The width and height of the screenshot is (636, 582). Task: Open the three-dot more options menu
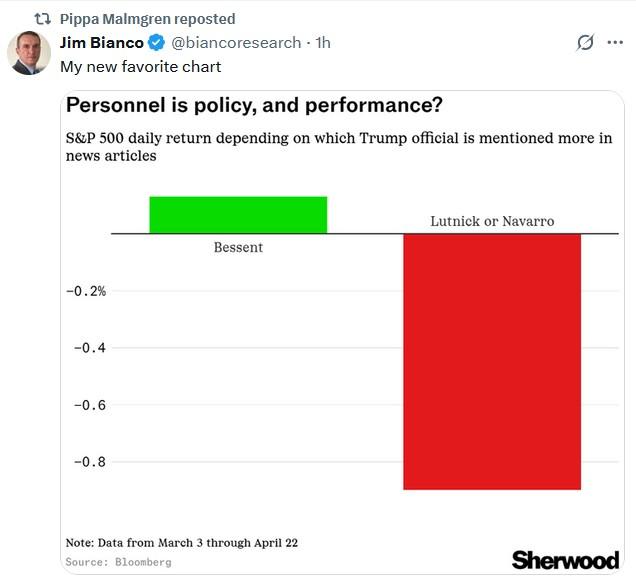[x=615, y=43]
